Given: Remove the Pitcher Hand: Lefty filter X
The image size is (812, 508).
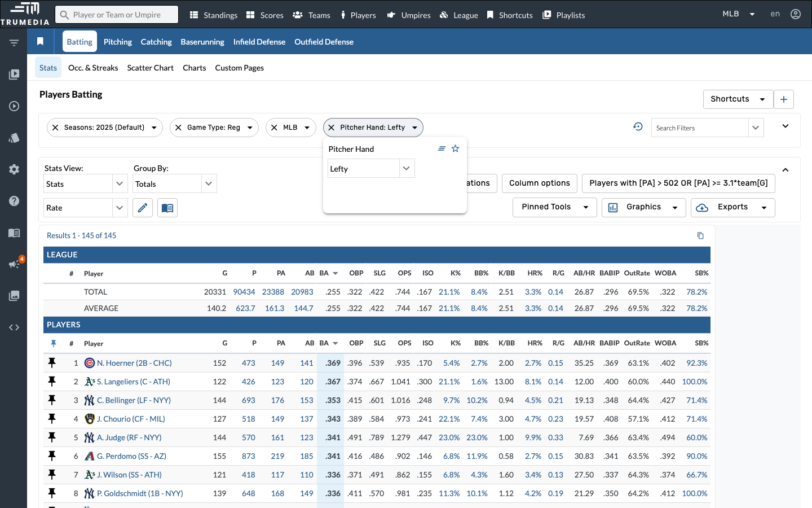Looking at the screenshot, I should pos(332,128).
